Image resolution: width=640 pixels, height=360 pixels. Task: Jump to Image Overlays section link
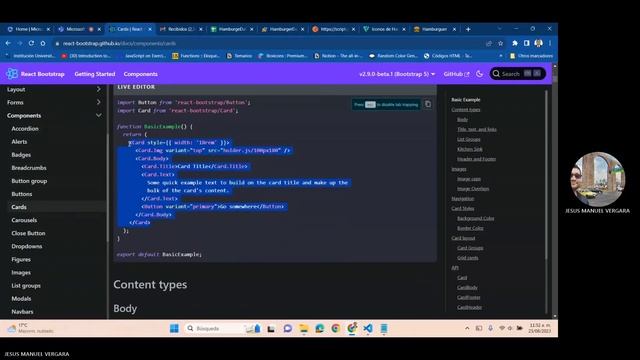click(x=473, y=189)
